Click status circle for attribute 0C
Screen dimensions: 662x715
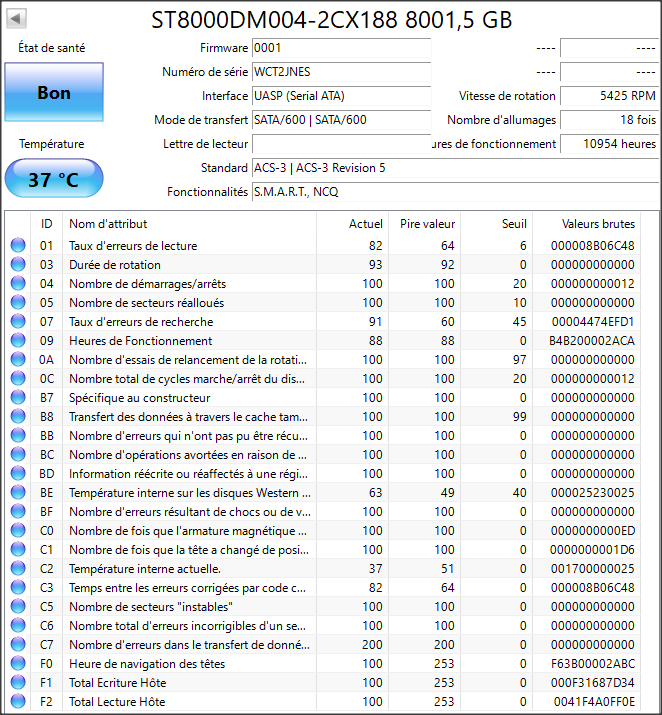tap(18, 378)
